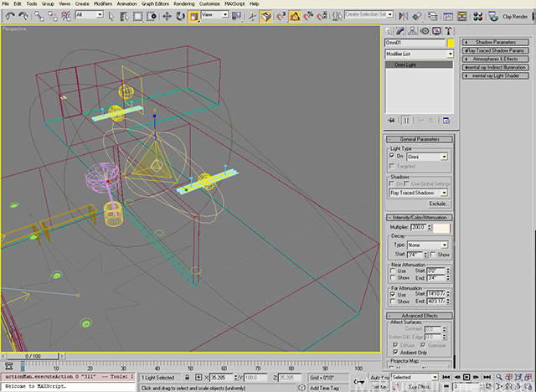
Task: Expand the Shadow Parameters rollout
Action: click(x=495, y=42)
